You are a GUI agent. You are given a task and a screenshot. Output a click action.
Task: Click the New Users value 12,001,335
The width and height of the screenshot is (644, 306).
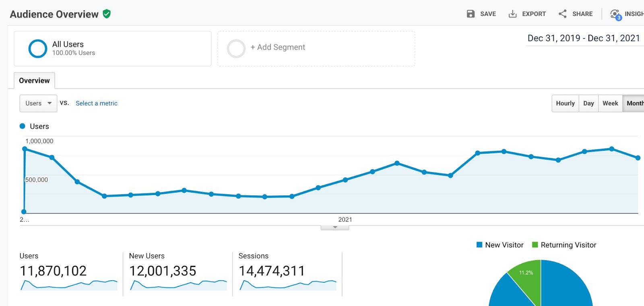point(163,271)
